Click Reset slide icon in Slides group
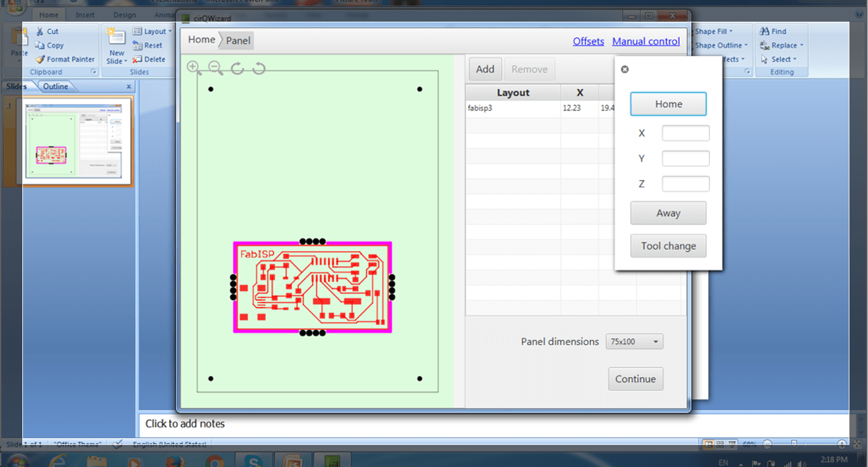 [x=138, y=45]
